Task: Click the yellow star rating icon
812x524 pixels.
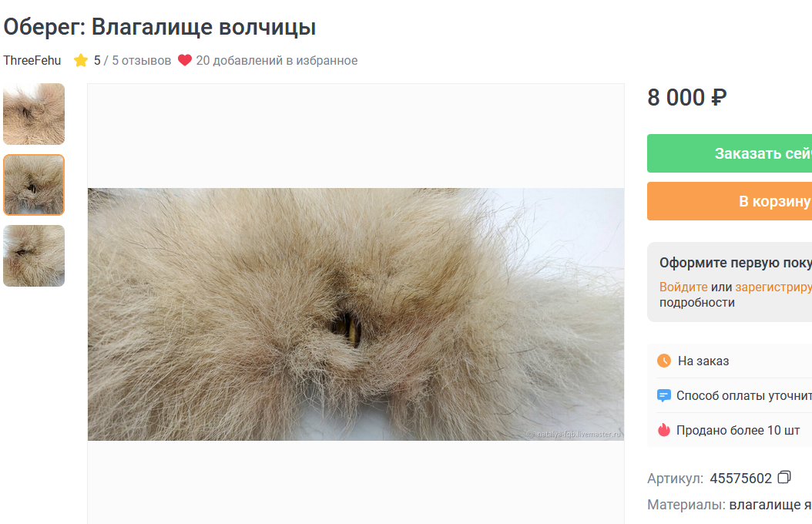Action: coord(81,61)
